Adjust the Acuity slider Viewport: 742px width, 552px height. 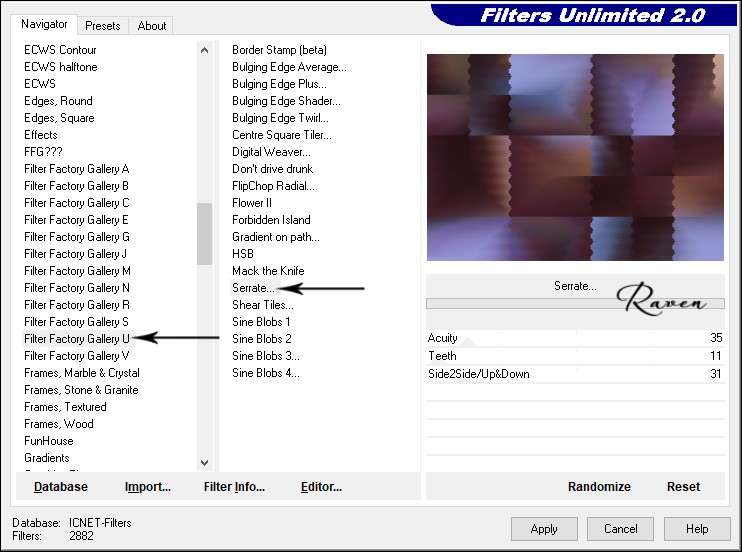tap(575, 339)
